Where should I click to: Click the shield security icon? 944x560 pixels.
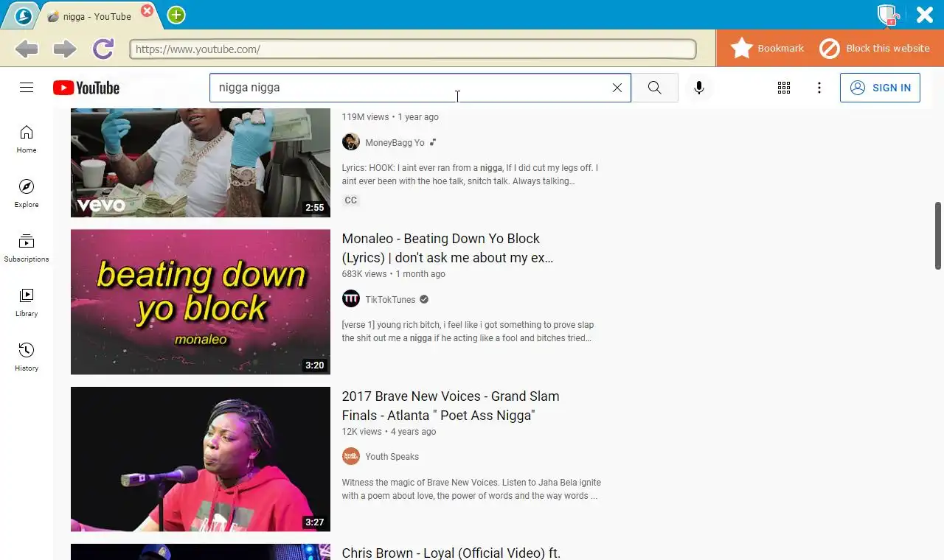[x=887, y=15]
